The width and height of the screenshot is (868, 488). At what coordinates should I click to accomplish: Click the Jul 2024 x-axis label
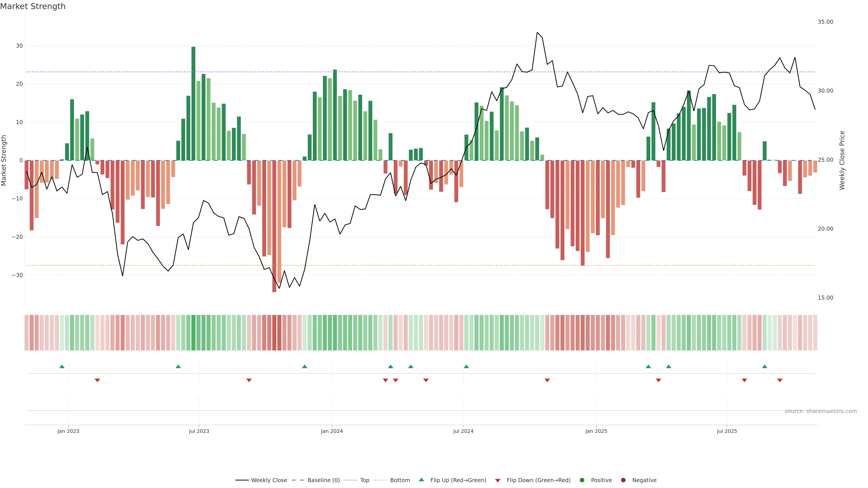coord(463,431)
